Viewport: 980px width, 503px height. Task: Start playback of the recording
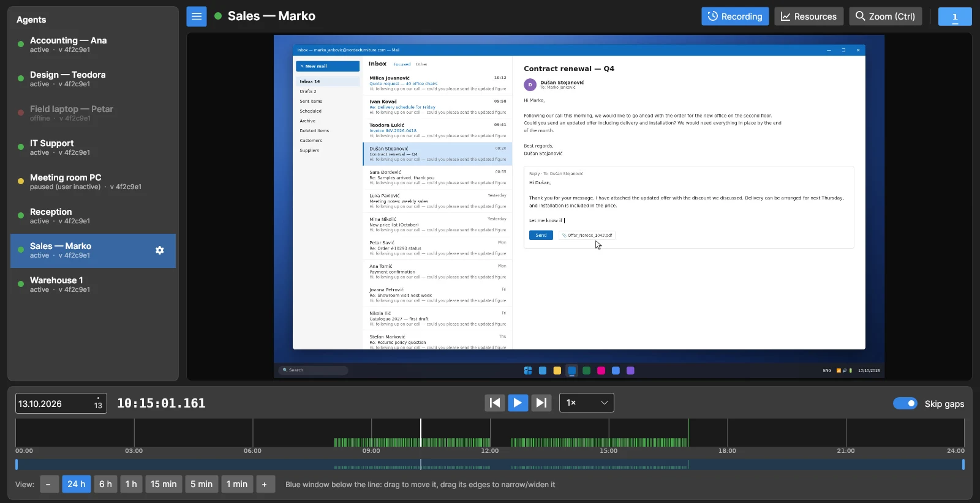click(x=518, y=403)
